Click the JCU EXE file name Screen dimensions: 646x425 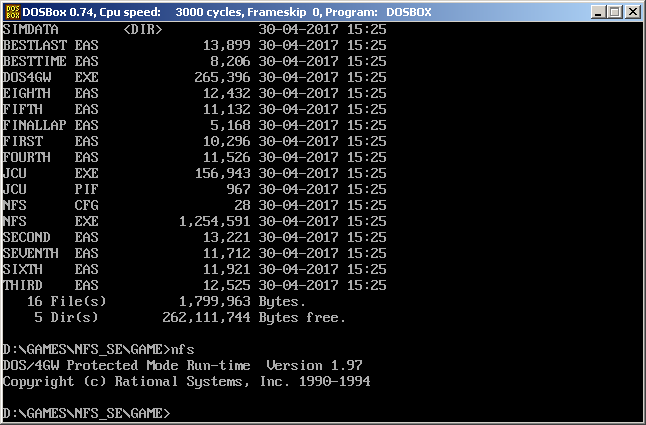tap(51, 173)
